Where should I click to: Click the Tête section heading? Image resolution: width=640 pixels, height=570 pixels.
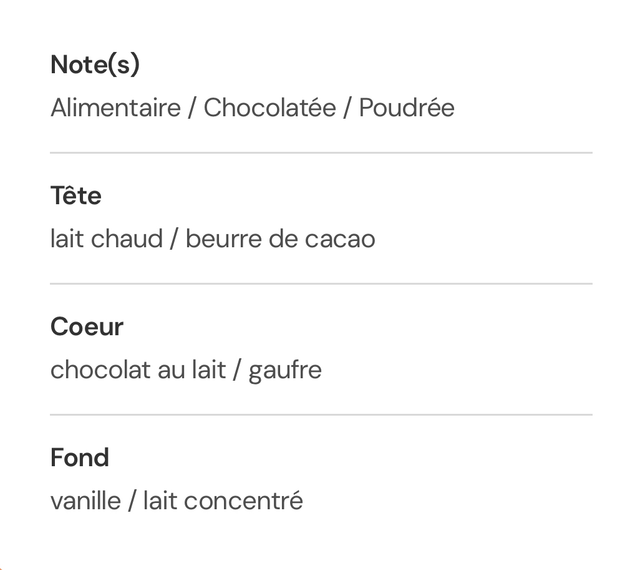coord(76,196)
